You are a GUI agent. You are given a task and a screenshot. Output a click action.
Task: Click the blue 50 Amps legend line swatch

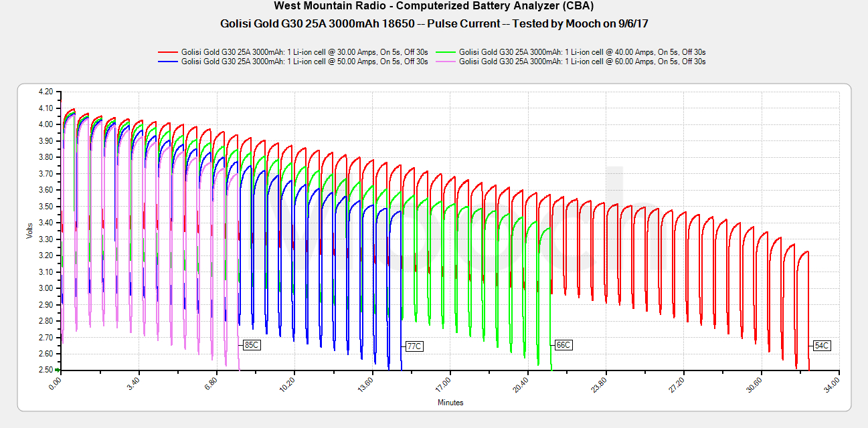tap(168, 62)
